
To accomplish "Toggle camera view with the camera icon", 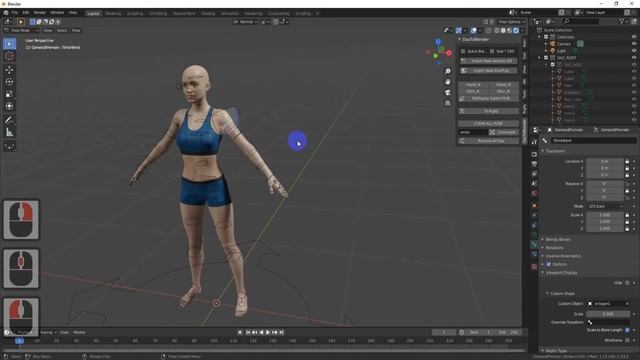I will tap(448, 93).
